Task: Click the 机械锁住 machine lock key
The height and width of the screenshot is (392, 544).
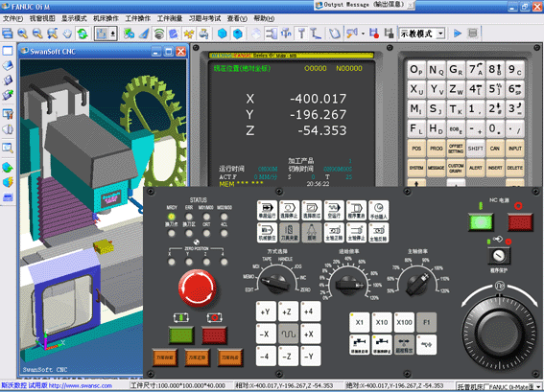Action: click(267, 233)
